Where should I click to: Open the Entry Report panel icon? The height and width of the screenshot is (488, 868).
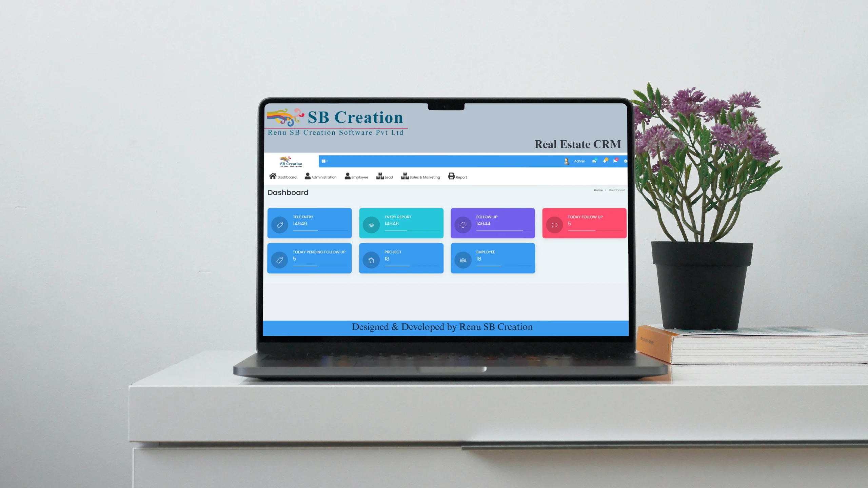tap(370, 225)
